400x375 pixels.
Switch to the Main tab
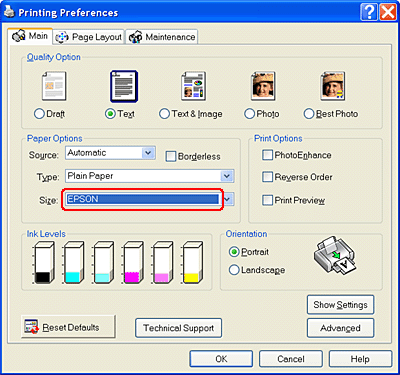click(30, 36)
